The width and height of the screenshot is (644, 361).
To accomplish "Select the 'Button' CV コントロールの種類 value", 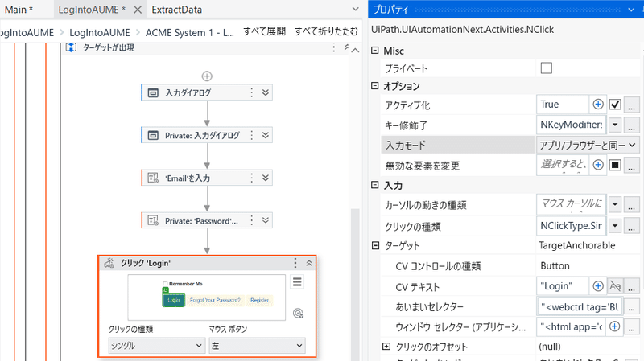I will click(555, 266).
